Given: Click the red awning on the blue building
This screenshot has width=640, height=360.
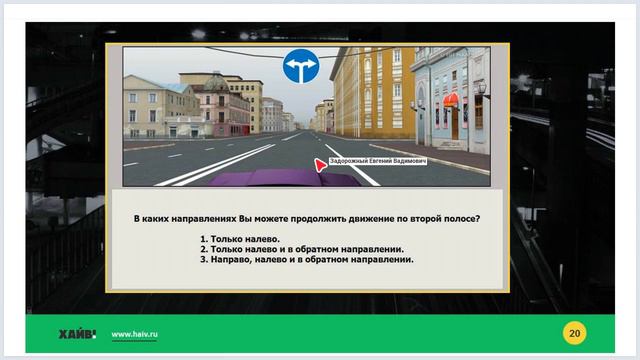Looking at the screenshot, I should coord(451,100).
